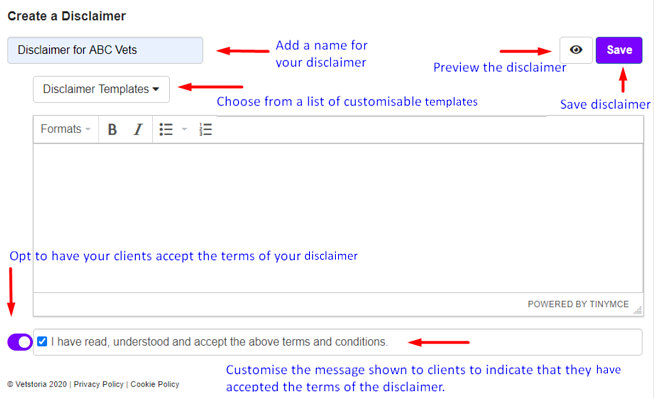The height and width of the screenshot is (398, 654).
Task: Edit the disclaimer name field
Action: (105, 50)
